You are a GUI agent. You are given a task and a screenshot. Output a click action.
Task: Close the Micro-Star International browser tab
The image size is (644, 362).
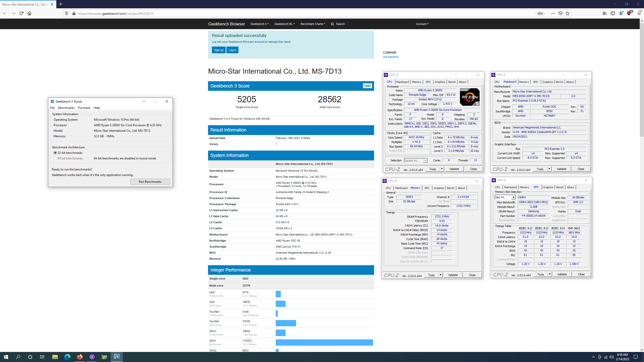tap(52, 4)
